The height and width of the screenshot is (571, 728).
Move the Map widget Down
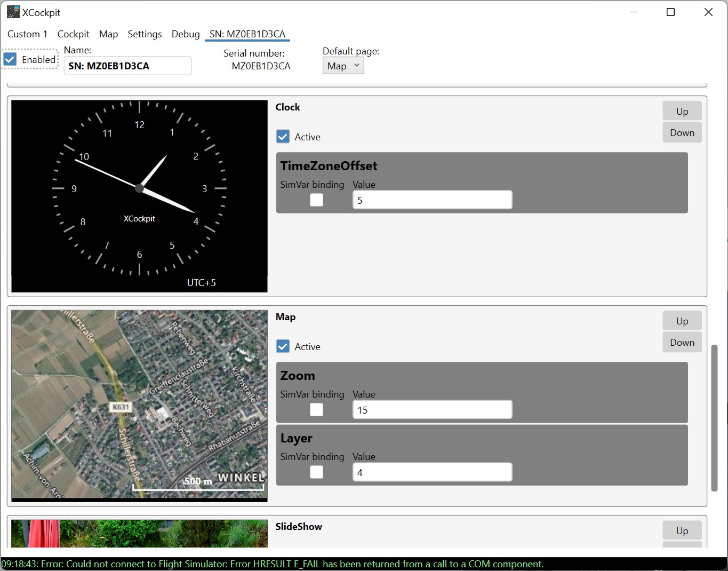(x=682, y=342)
